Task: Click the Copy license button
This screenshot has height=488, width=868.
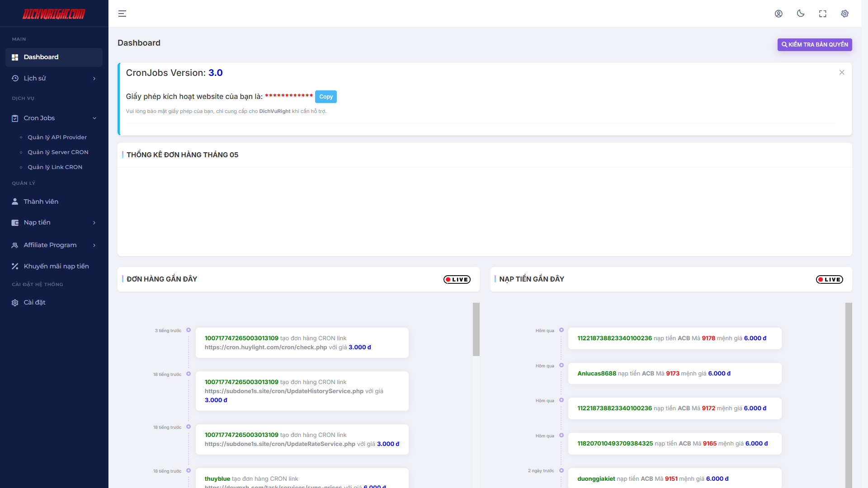Action: coord(325,97)
